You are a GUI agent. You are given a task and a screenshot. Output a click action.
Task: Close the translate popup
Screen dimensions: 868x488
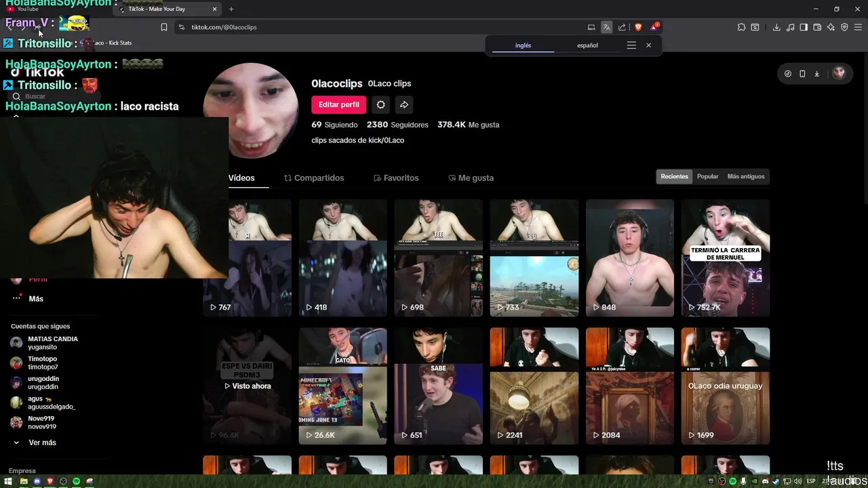pyautogui.click(x=648, y=45)
